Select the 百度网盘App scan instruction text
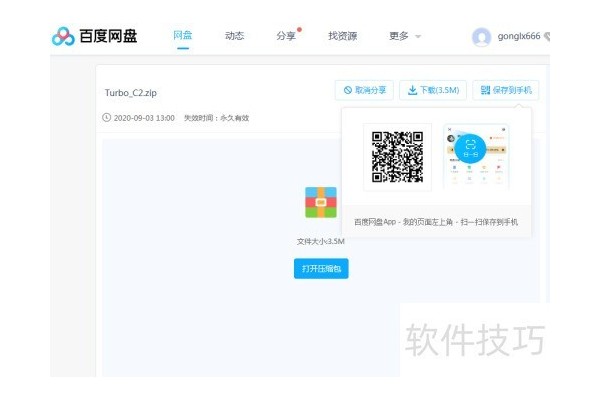Viewport: 600px width, 400px height. 436,222
